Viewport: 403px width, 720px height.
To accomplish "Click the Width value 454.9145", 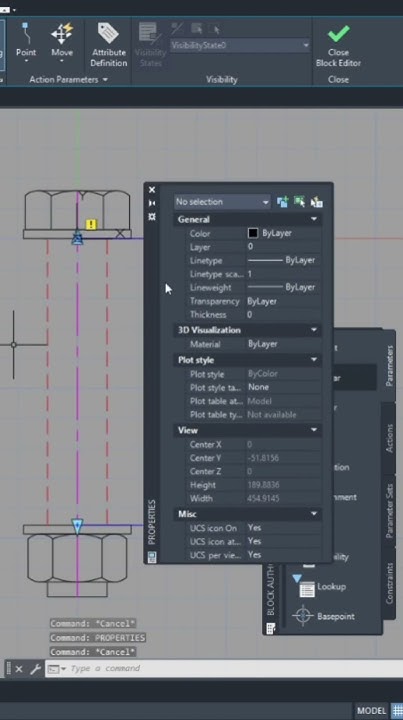I will [284, 498].
